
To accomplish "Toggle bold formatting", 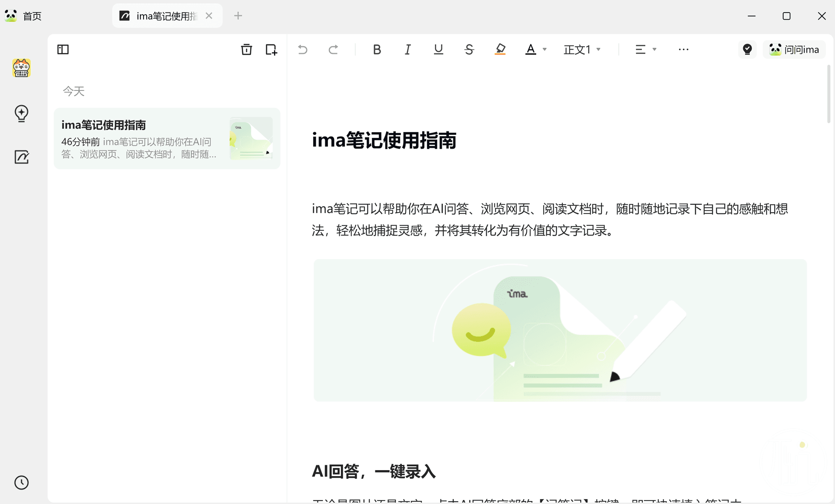I will (377, 50).
